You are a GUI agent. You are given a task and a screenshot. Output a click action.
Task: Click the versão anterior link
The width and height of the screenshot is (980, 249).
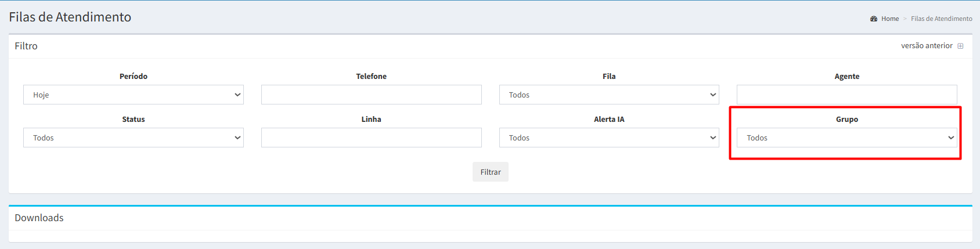(927, 46)
